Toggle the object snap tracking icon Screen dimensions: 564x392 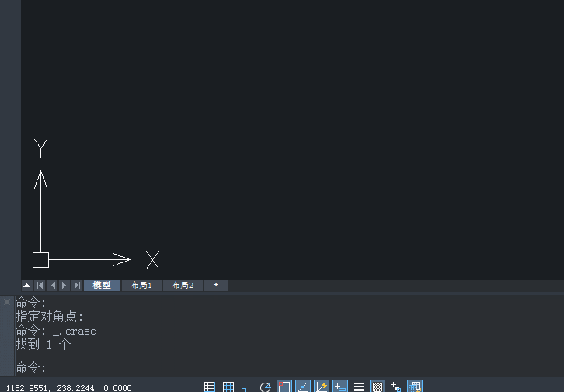point(303,387)
